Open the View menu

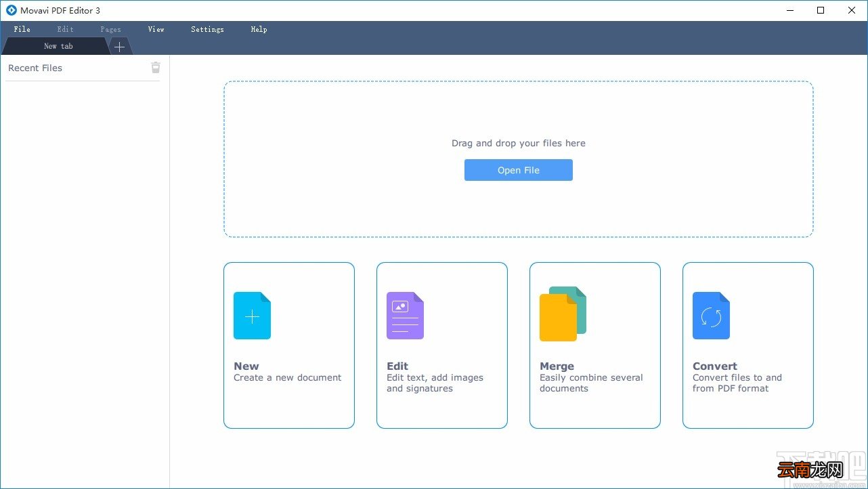[156, 29]
